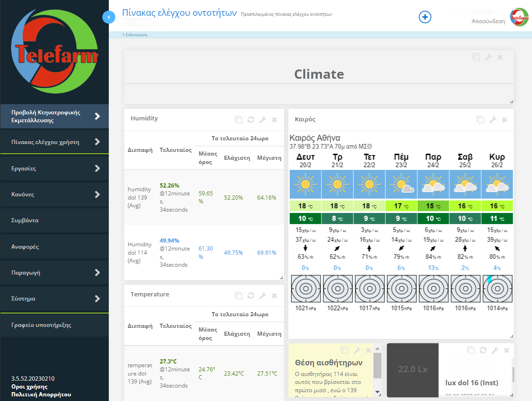Close the Humidity widget
532x401 pixels.
pyautogui.click(x=274, y=119)
